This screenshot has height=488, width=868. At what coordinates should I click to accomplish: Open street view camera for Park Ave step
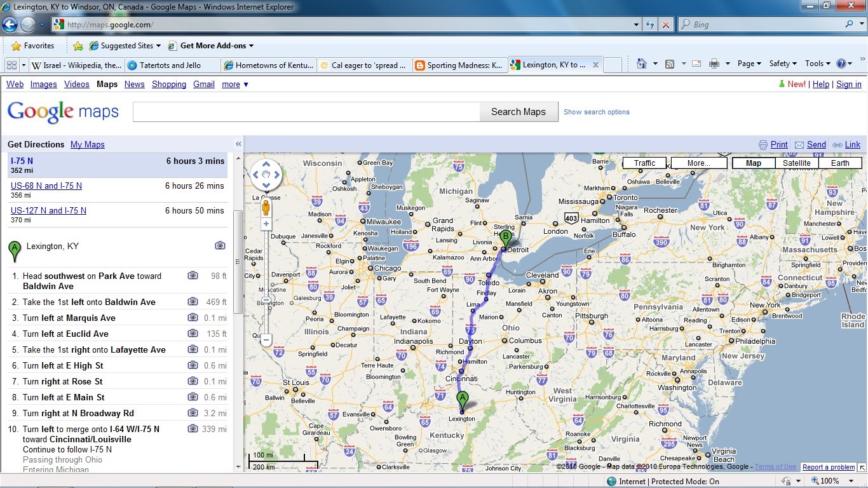(x=193, y=276)
